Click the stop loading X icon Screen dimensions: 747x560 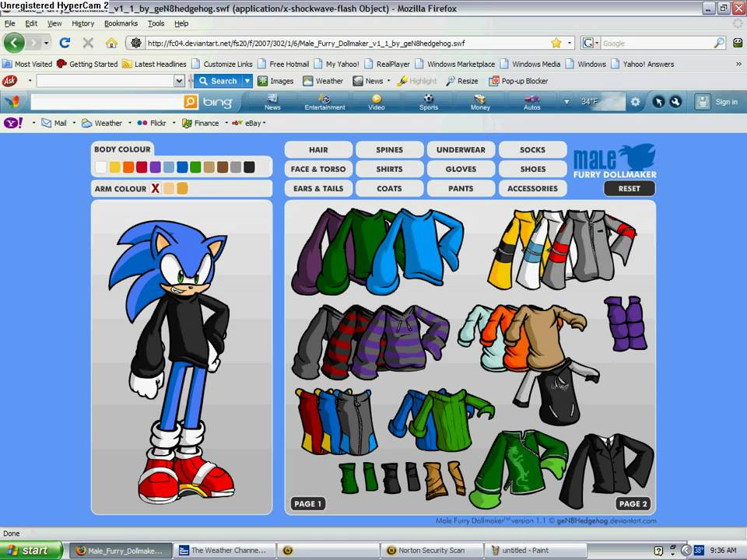pos(88,43)
